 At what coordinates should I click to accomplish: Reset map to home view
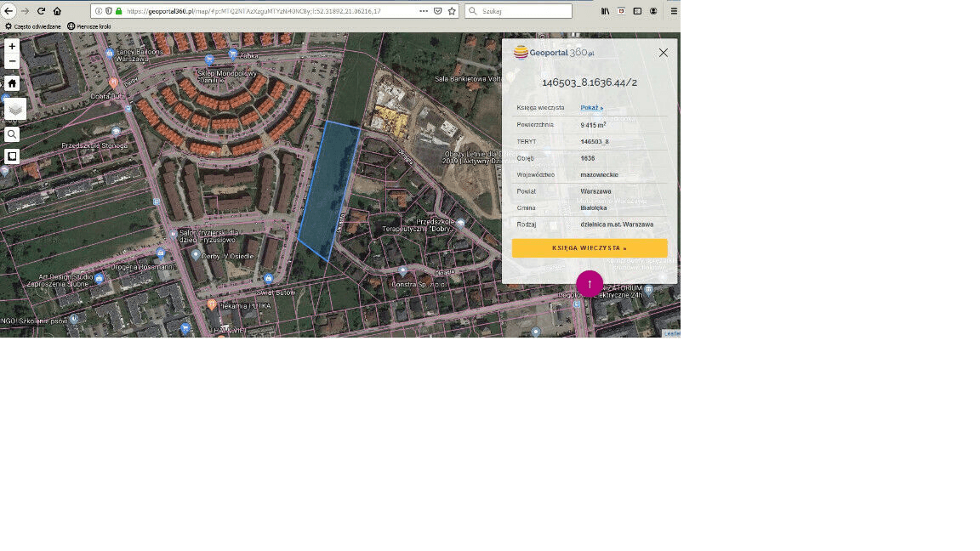point(12,83)
